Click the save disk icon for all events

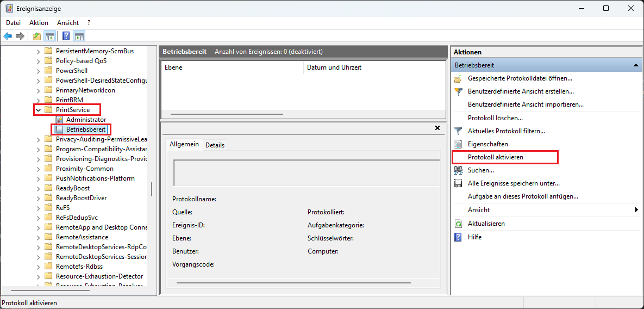point(458,183)
